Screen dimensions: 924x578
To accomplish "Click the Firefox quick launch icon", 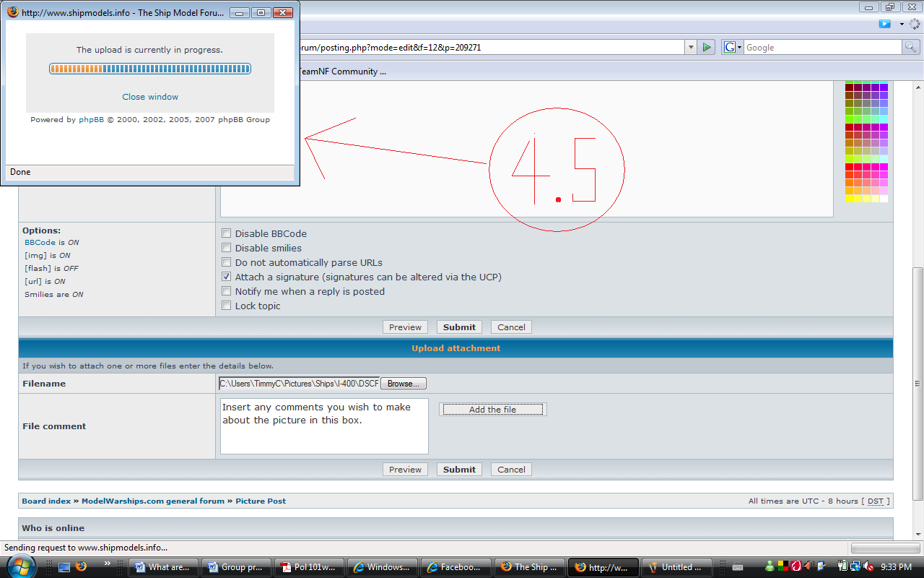I will coord(81,566).
